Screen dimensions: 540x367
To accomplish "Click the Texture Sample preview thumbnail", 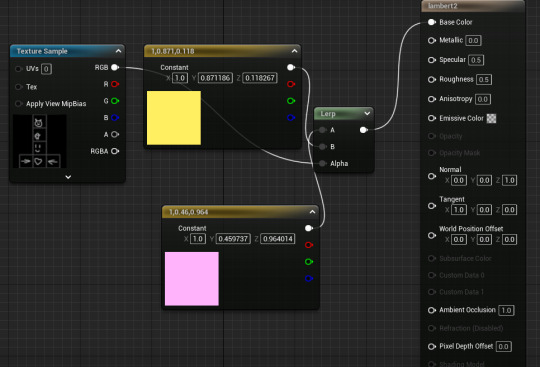I will 40,141.
